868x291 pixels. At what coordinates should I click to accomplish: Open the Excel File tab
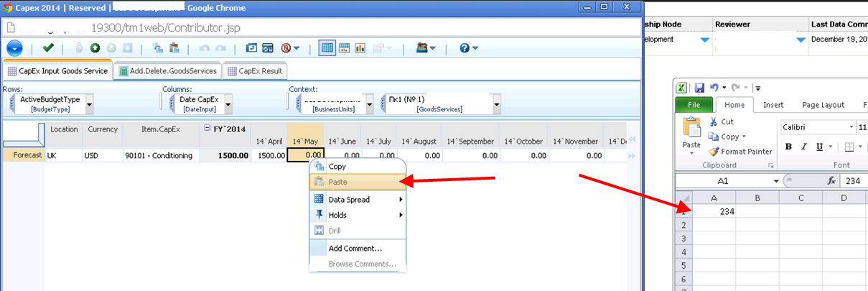point(694,105)
